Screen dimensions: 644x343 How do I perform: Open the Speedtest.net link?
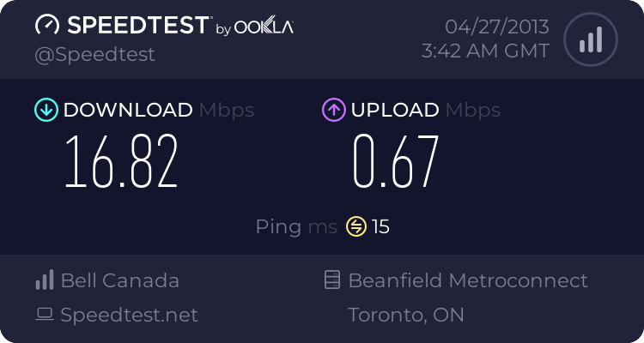pos(129,315)
